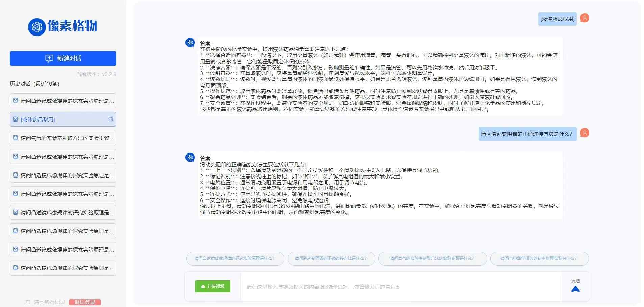Send message with the blue 发送 arrow
Screen dimensions: 644x307
tap(575, 289)
